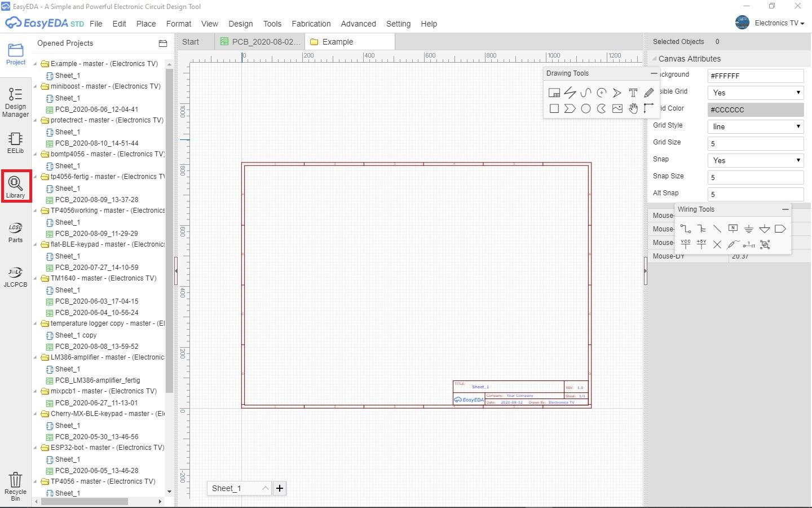Select the Freehand pencil drawing tool
This screenshot has height=508, width=812.
point(649,93)
